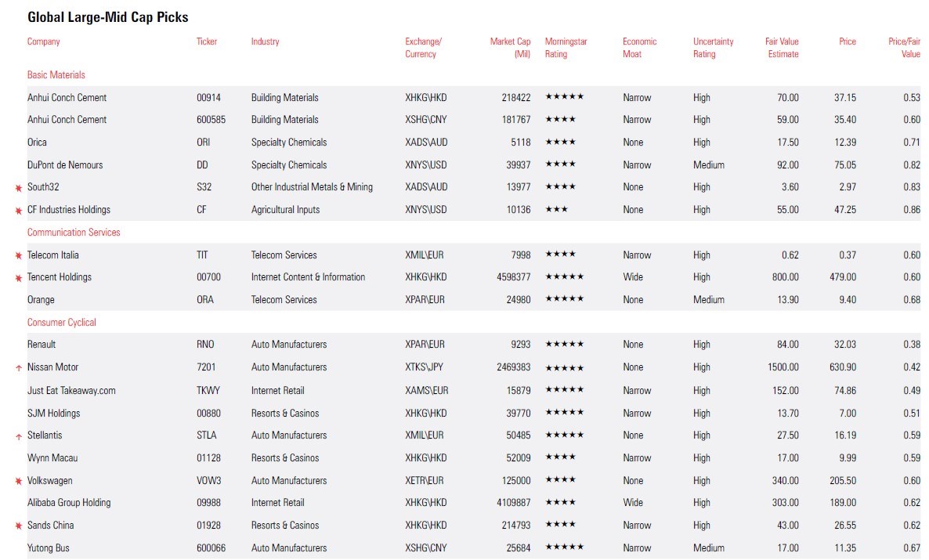
Task: Click the ticker TKWY for Just Eat Takeaway.com
Action: click(x=208, y=391)
